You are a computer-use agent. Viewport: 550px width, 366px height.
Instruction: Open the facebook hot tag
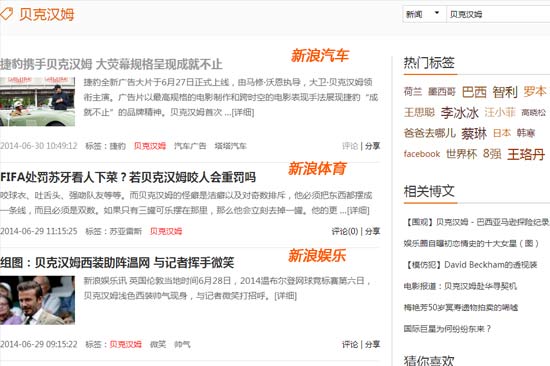[x=422, y=154]
